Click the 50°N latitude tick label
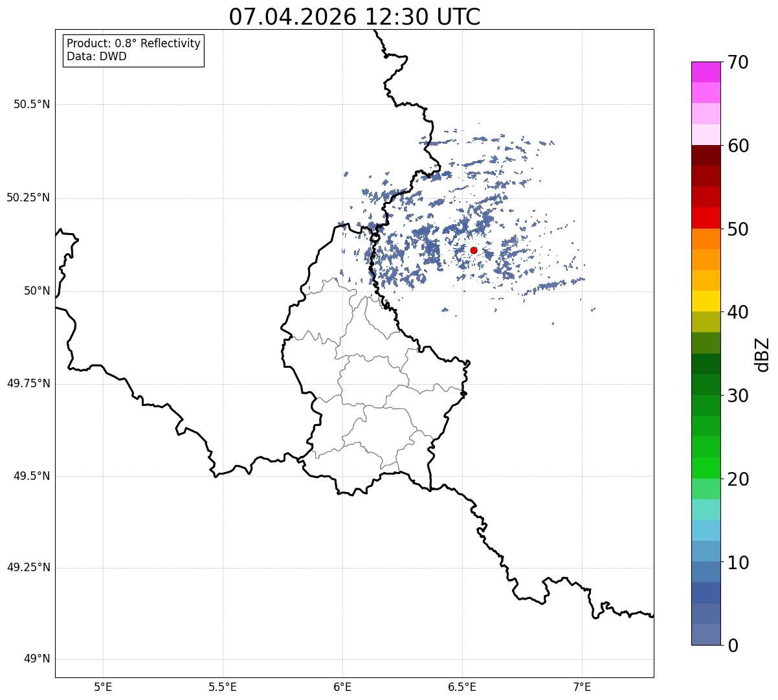This screenshot has height=700, width=778. coord(37,291)
